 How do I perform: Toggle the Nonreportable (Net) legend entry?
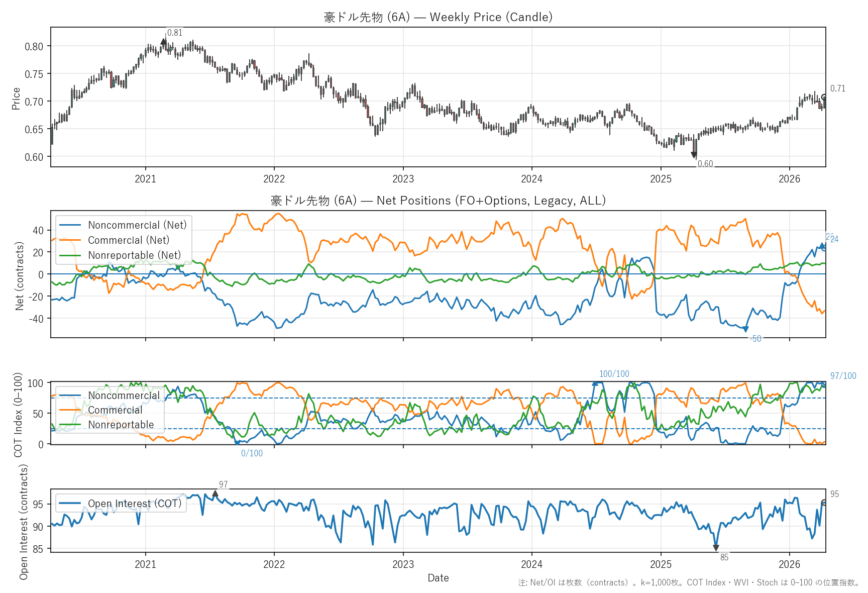coord(134,255)
